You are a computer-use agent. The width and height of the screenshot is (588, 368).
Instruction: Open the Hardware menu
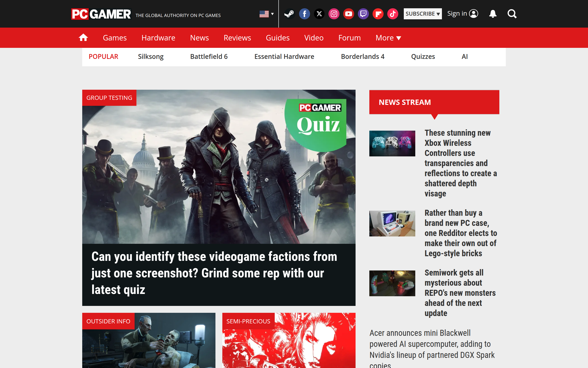pyautogui.click(x=158, y=38)
